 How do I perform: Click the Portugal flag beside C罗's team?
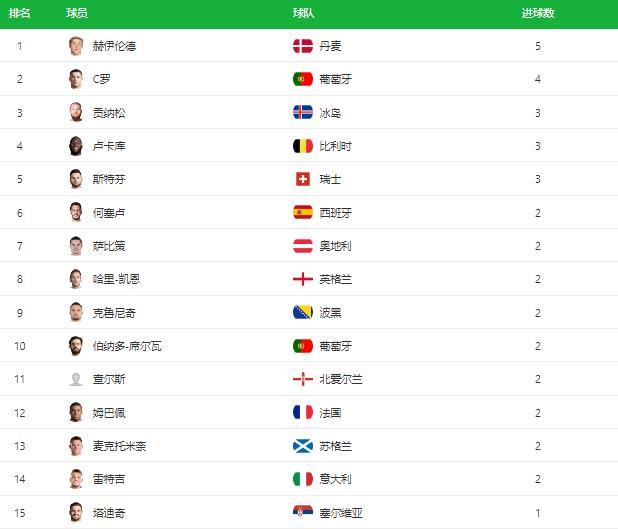pos(303,79)
